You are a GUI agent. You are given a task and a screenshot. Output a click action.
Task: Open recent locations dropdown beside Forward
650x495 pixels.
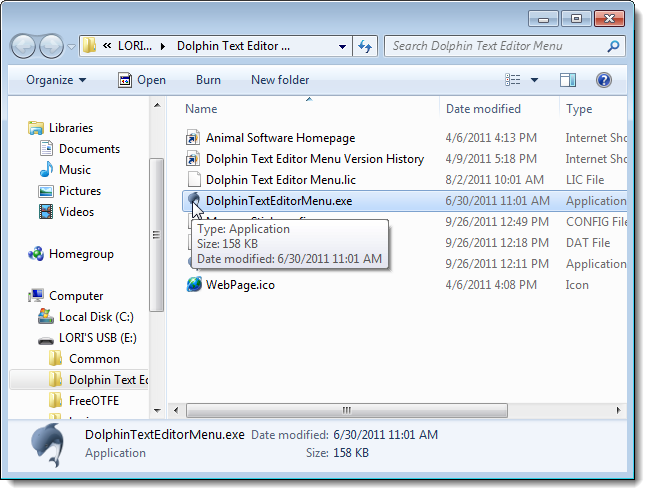coord(71,47)
